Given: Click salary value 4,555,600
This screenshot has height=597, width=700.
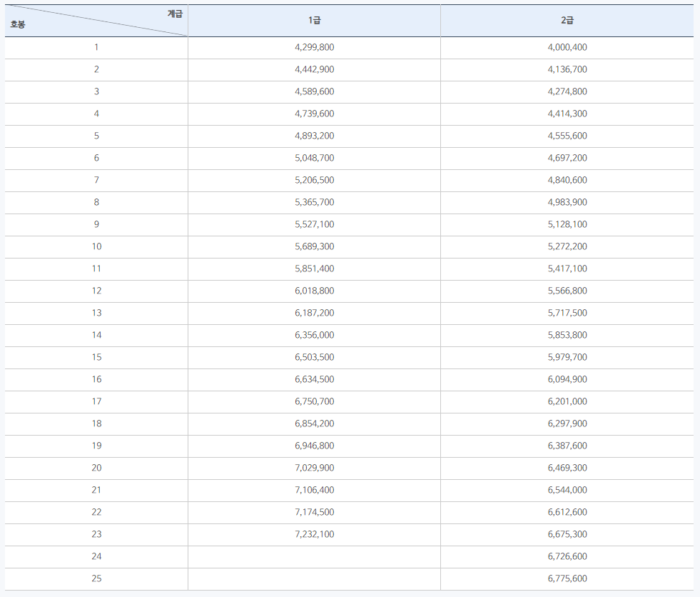Looking at the screenshot, I should (567, 136).
